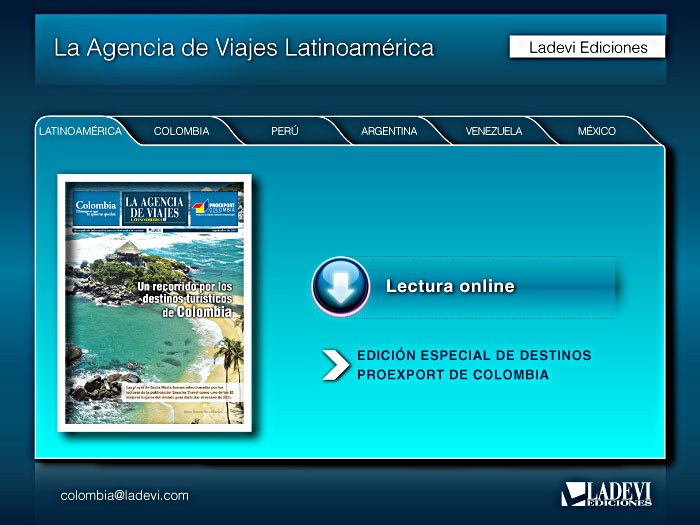Select the México tab

(x=596, y=131)
